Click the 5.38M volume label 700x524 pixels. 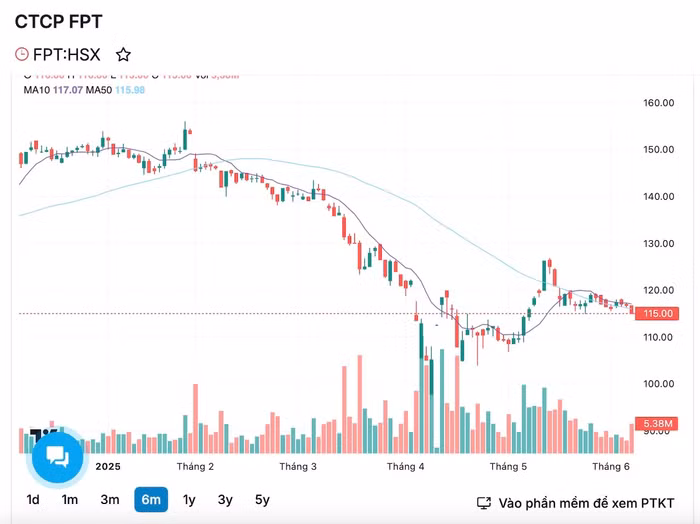click(x=657, y=423)
